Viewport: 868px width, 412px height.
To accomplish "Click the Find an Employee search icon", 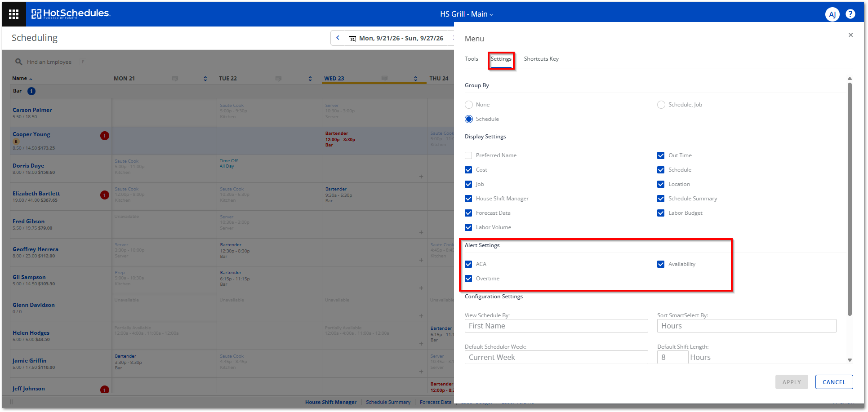I will [x=18, y=62].
